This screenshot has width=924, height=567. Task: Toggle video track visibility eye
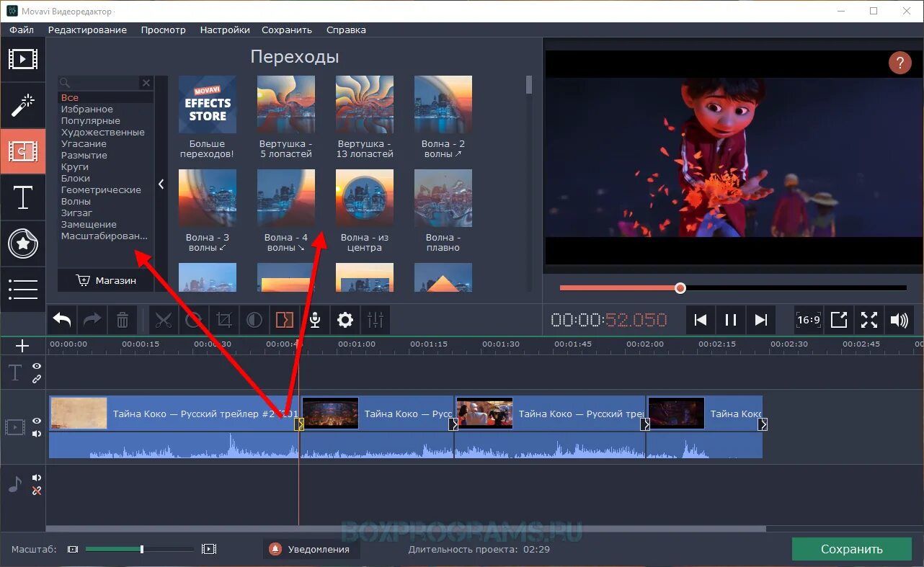(x=37, y=421)
